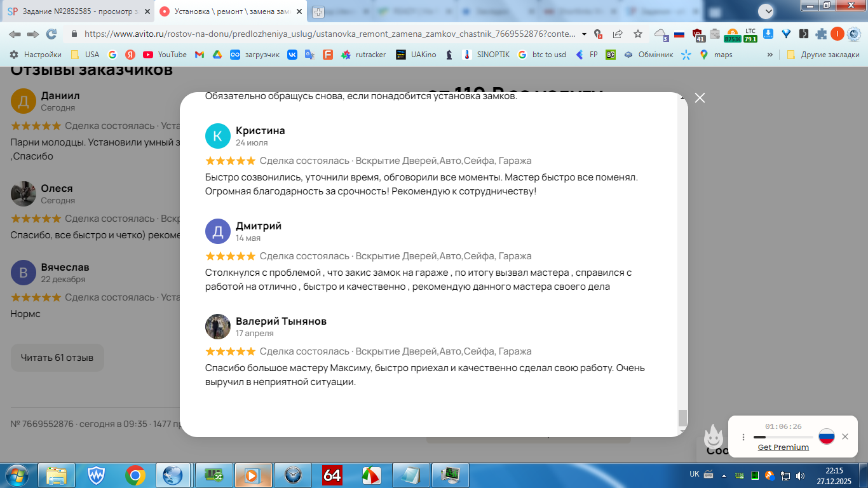
Task: Open the YouTube bookmark
Action: (165, 55)
